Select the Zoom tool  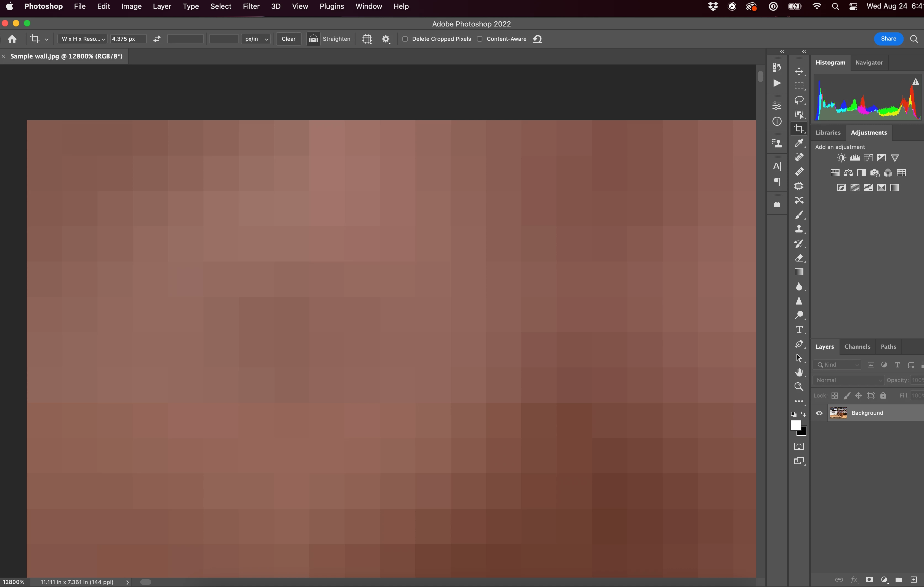799,387
